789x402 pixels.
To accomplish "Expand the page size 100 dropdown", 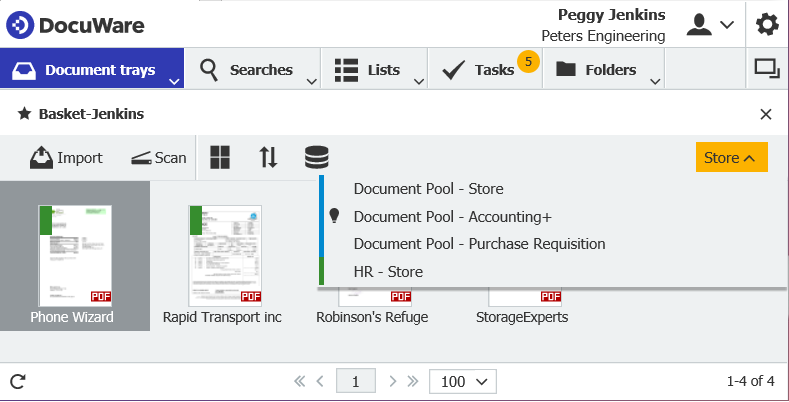I will pyautogui.click(x=463, y=381).
